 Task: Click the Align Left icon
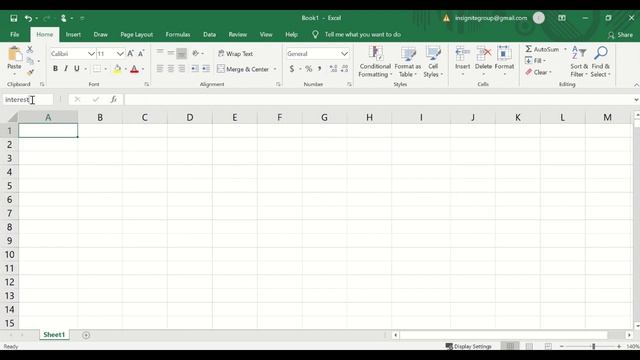(160, 69)
